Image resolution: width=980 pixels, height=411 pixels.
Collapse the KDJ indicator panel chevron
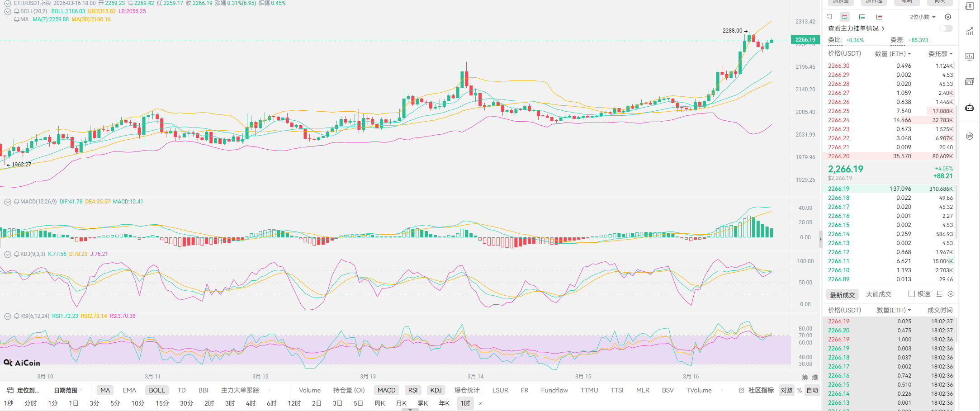click(x=8, y=254)
